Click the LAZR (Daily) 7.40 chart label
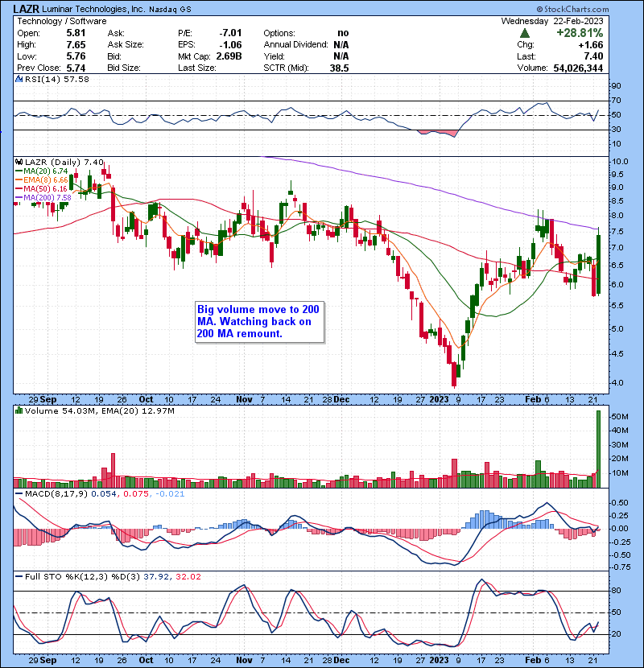644x668 pixels. 64,162
